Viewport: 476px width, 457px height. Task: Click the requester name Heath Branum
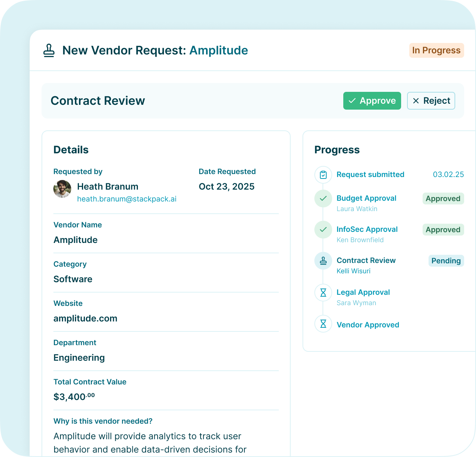click(108, 187)
